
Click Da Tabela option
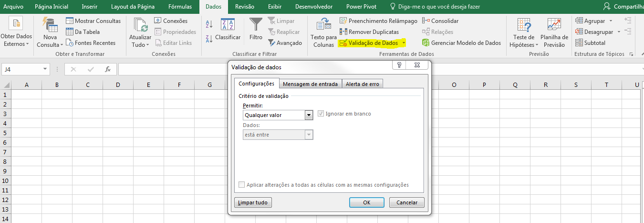coord(83,32)
